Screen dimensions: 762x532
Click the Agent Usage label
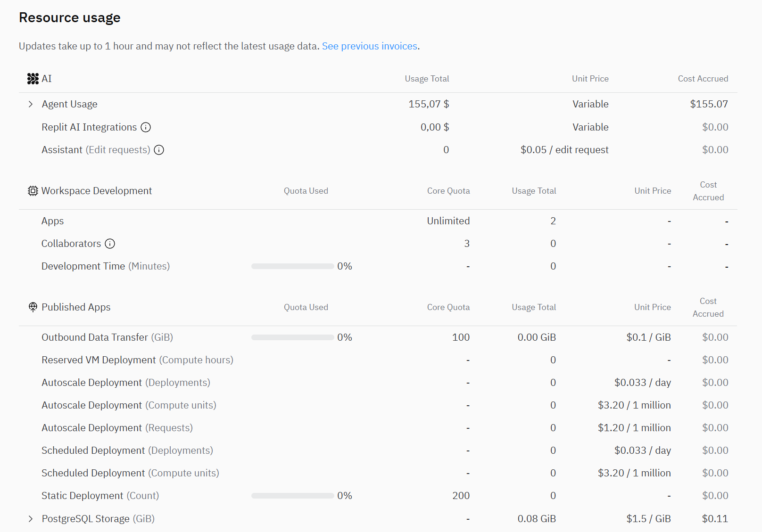(69, 104)
